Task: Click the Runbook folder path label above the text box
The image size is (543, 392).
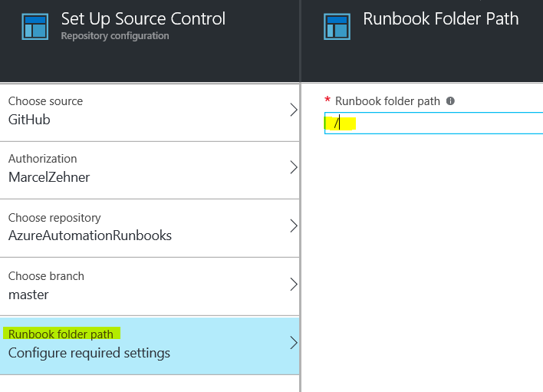Action: click(387, 101)
